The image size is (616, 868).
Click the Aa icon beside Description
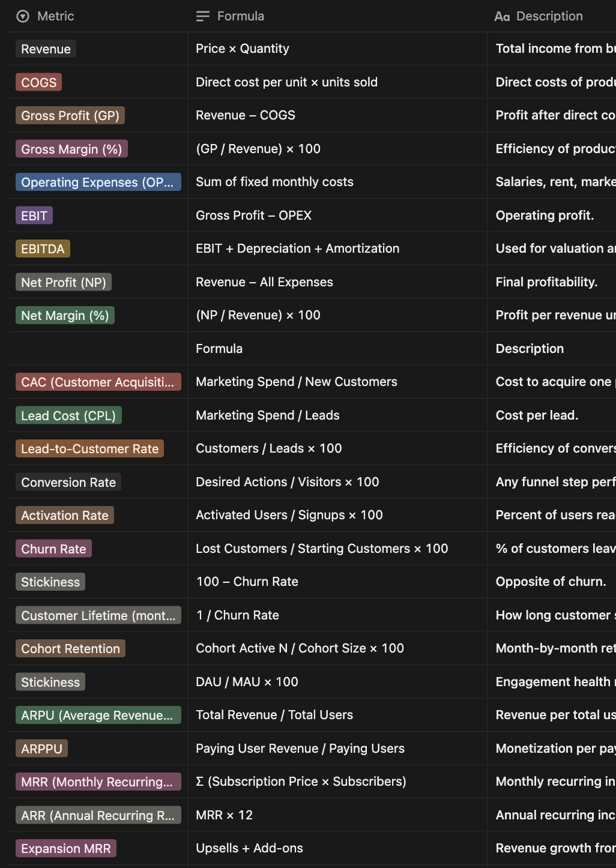click(x=502, y=17)
